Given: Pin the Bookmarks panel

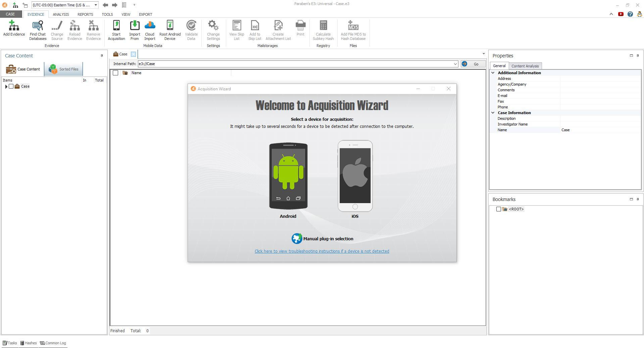Looking at the screenshot, I should click(638, 199).
